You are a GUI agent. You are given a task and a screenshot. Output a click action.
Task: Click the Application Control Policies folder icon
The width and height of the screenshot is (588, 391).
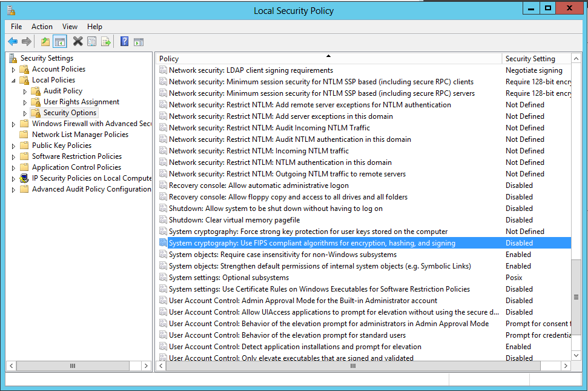coord(24,167)
